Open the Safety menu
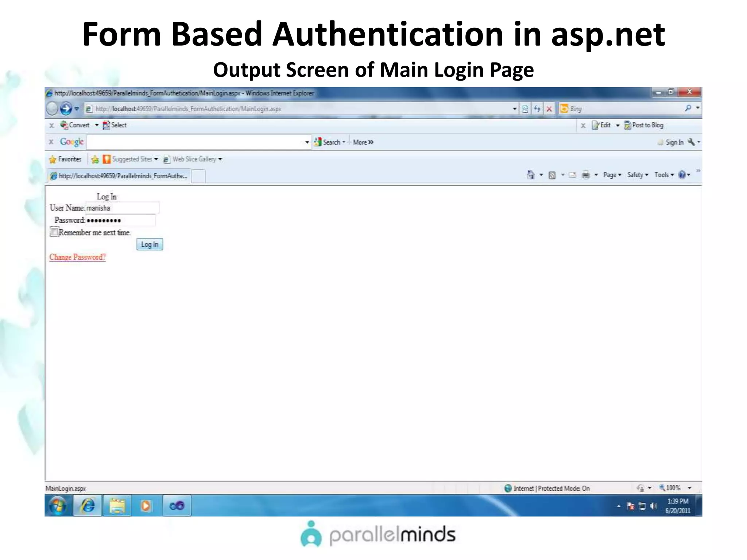 [x=637, y=175]
